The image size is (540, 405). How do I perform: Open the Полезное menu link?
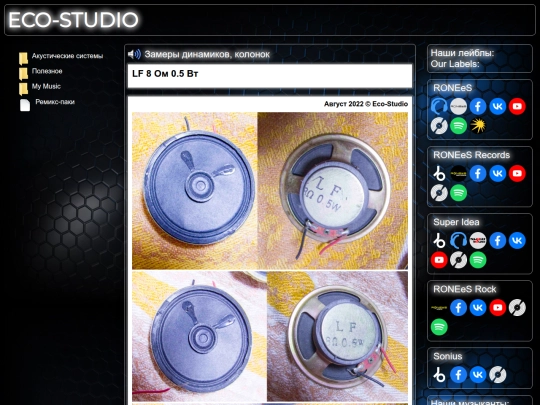47,71
